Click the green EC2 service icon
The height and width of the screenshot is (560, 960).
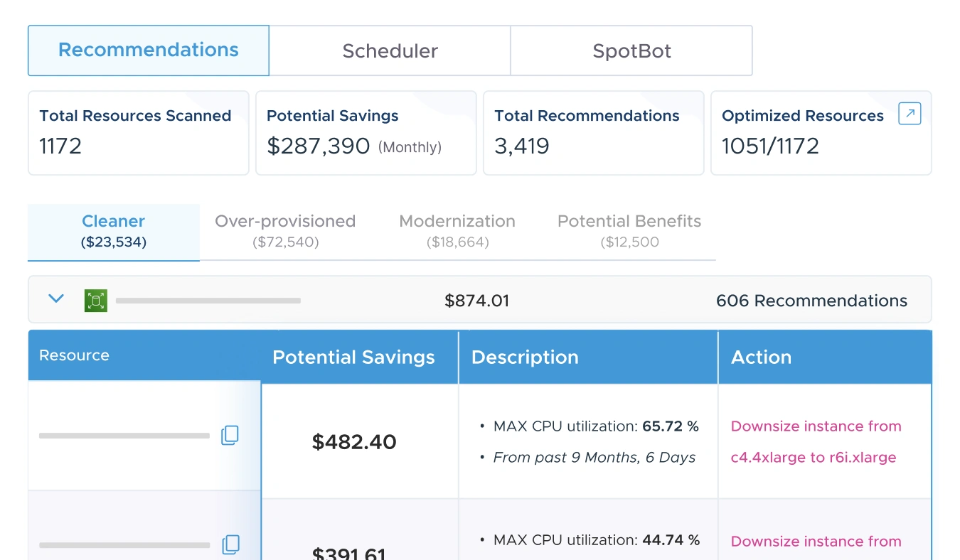(x=95, y=300)
